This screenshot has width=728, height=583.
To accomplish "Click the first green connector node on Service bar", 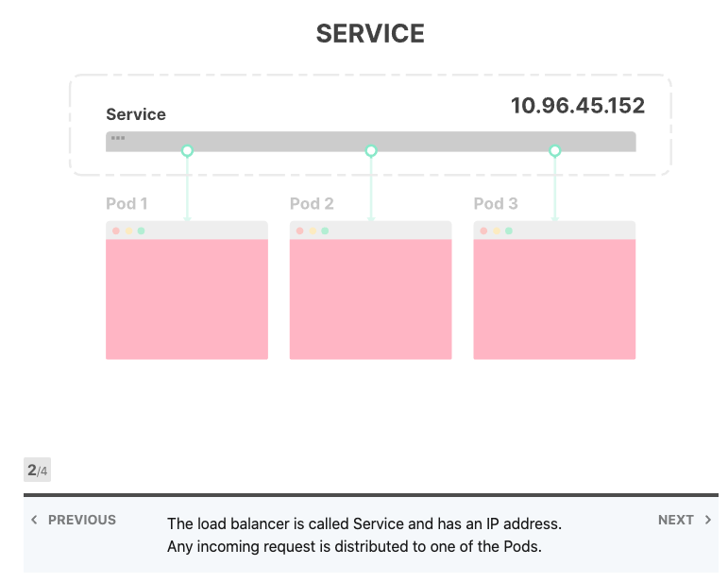I will [187, 150].
